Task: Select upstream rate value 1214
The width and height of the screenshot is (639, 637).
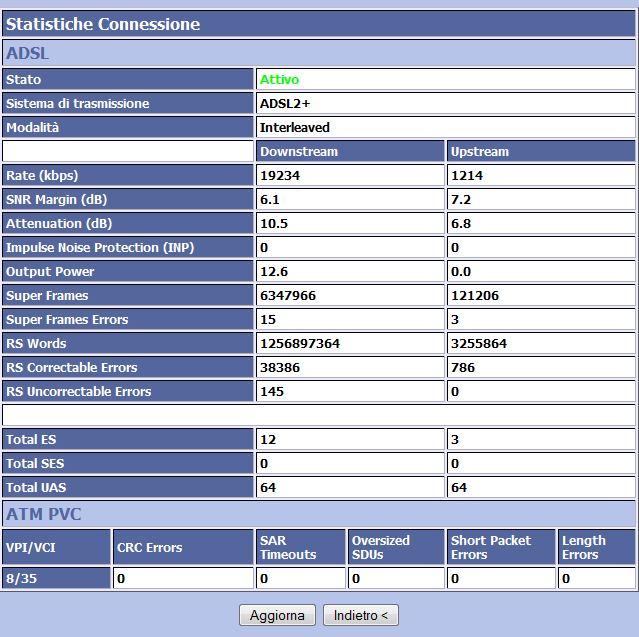Action: click(468, 175)
